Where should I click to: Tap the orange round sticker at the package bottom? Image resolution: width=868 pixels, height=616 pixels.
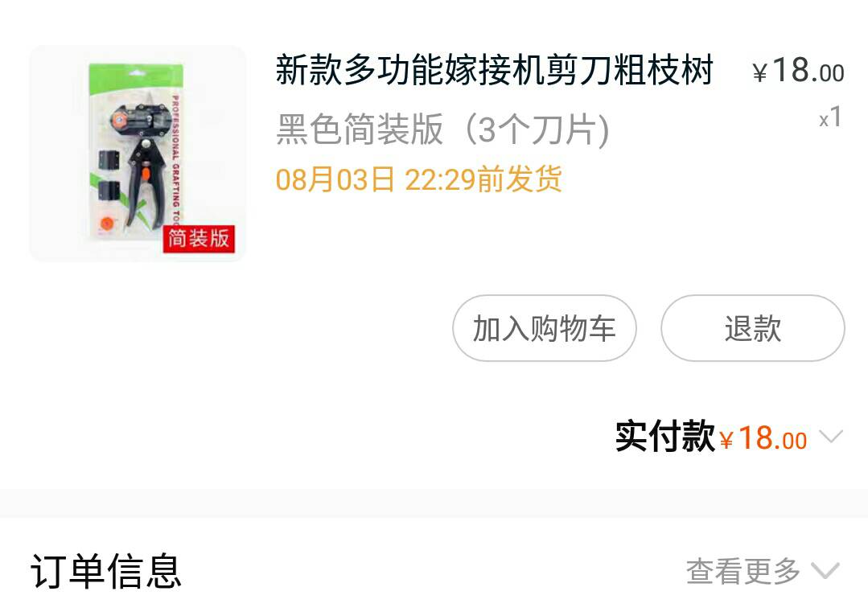(107, 224)
